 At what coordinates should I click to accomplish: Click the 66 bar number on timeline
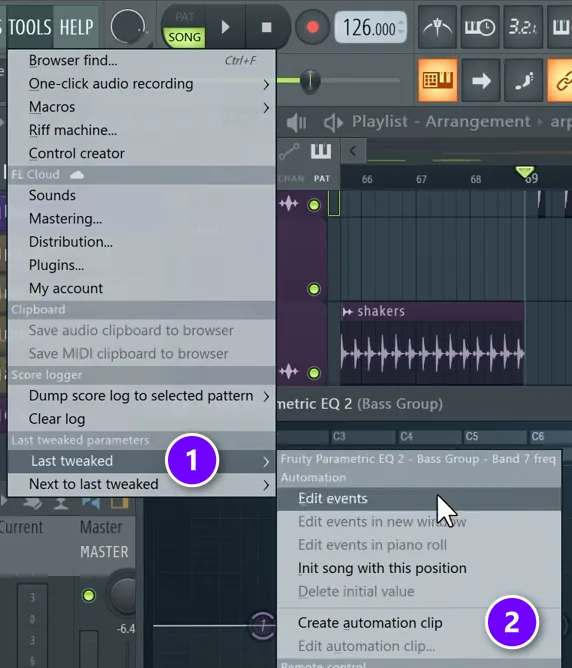point(367,179)
